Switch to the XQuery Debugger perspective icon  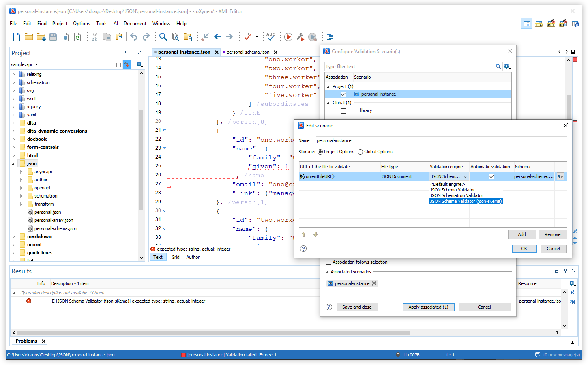click(x=563, y=24)
